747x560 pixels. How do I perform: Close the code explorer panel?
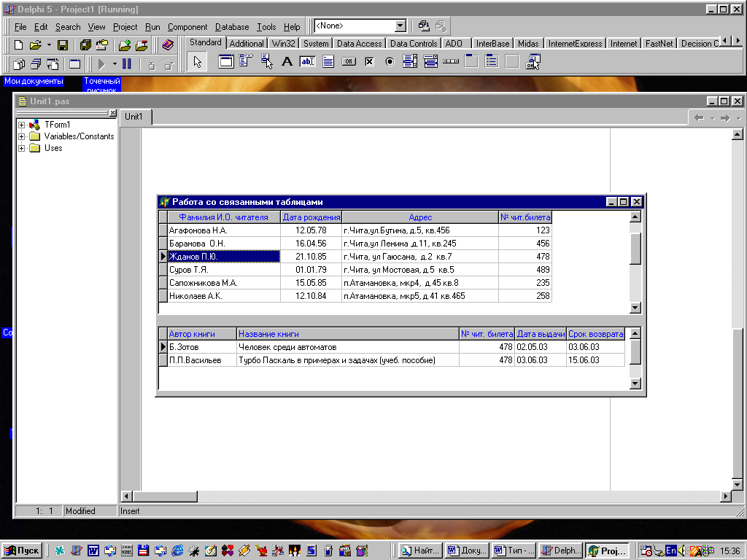pyautogui.click(x=112, y=113)
